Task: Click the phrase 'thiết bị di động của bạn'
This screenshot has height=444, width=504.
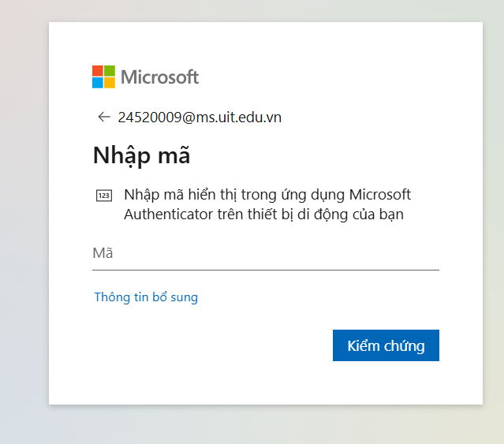Action: click(330, 215)
